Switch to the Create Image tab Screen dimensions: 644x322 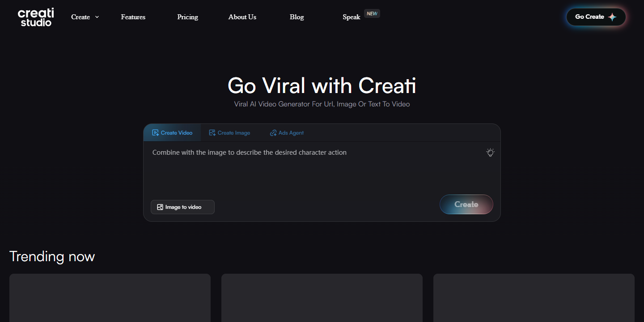pos(229,133)
